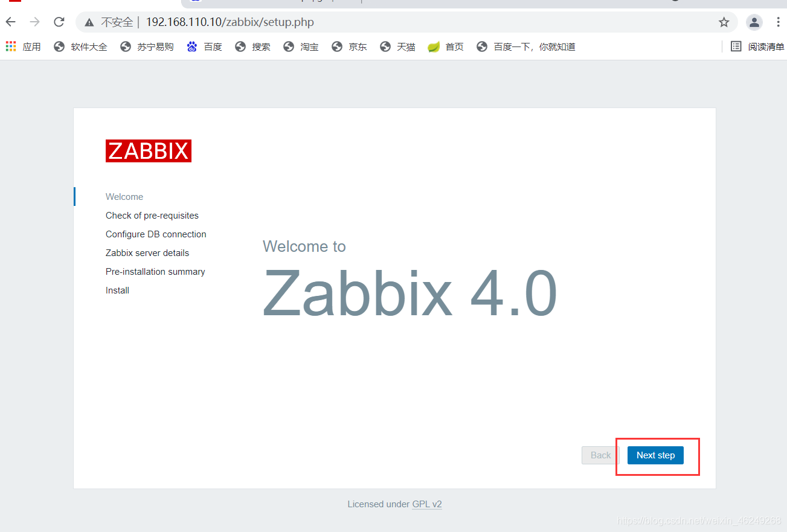The image size is (787, 532).
Task: Click the Zabbix 4.0 heading text
Action: (410, 293)
